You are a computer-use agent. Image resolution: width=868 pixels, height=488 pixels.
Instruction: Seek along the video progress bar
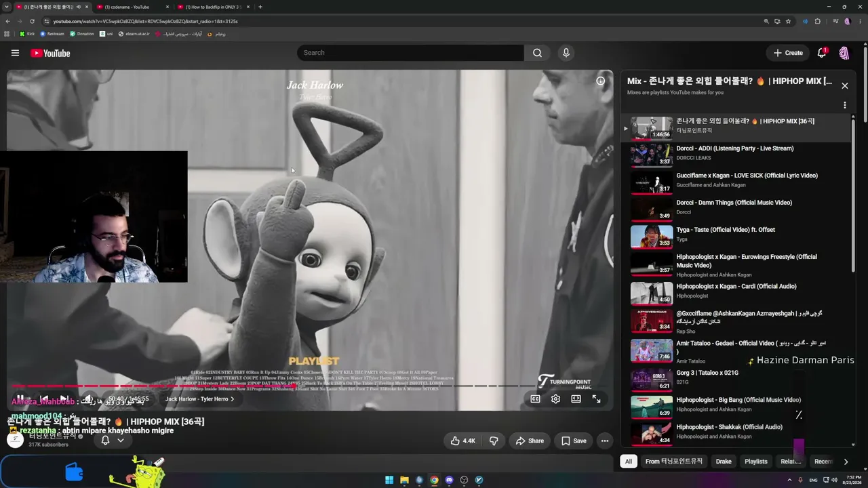coord(310,386)
